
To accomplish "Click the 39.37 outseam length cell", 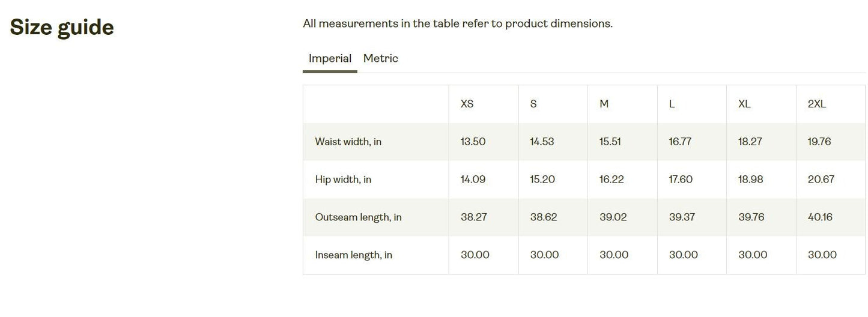I will 682,217.
